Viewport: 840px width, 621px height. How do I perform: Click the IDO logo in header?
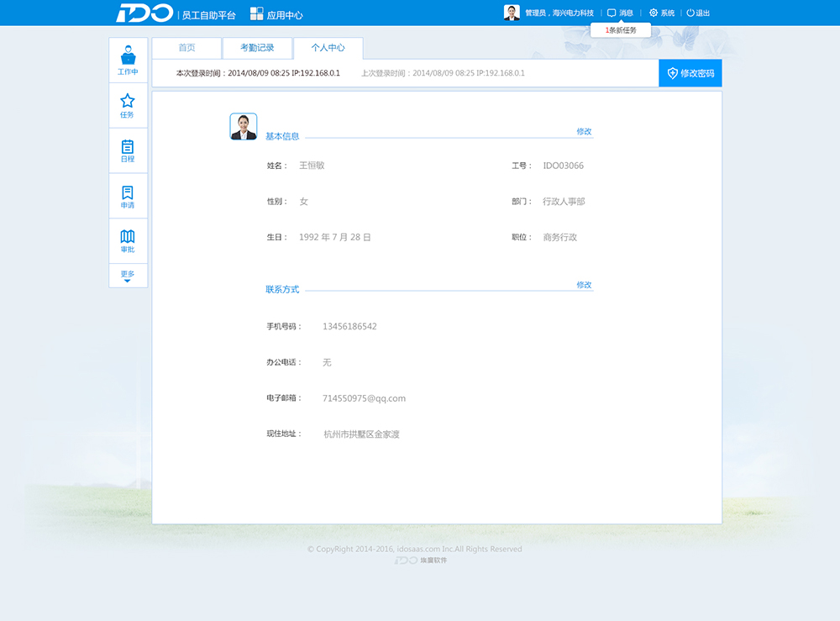[x=144, y=13]
